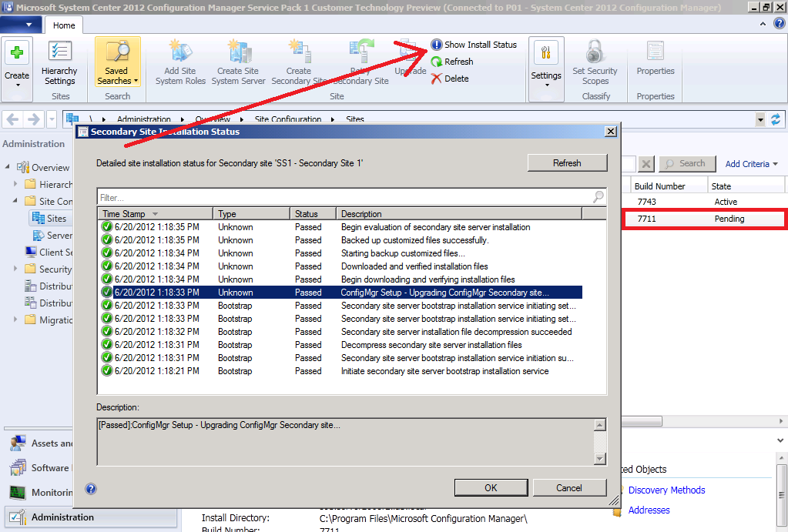Close the Secondary Site Installation Status dialog
The width and height of the screenshot is (788, 532).
pyautogui.click(x=611, y=132)
